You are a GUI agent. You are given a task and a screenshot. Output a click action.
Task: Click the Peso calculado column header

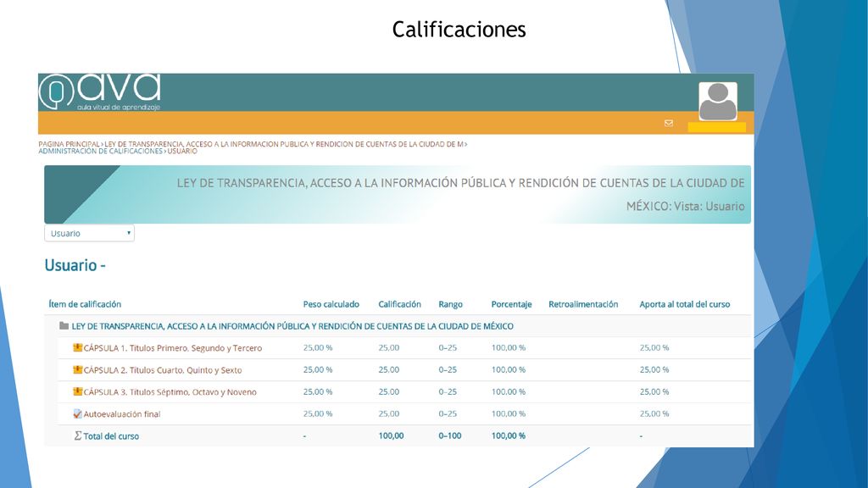[331, 304]
